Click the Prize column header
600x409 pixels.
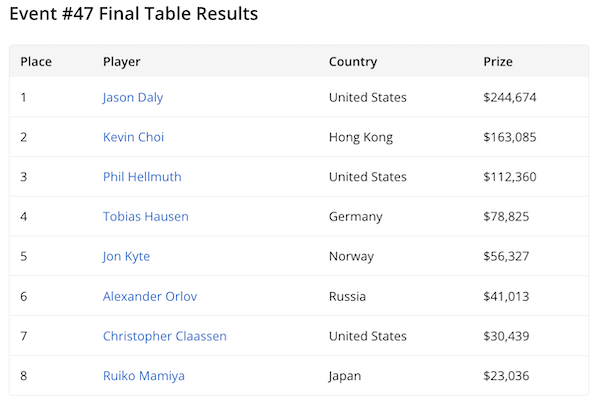tap(497, 62)
